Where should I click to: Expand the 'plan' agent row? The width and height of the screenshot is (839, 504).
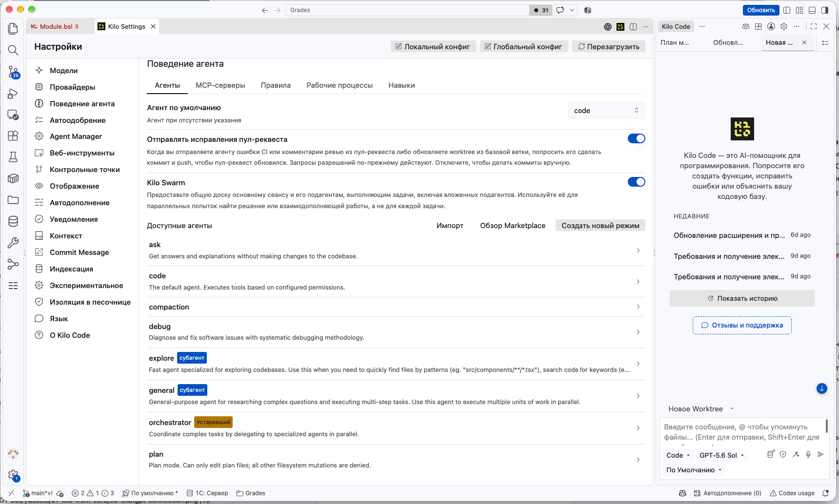point(396,460)
